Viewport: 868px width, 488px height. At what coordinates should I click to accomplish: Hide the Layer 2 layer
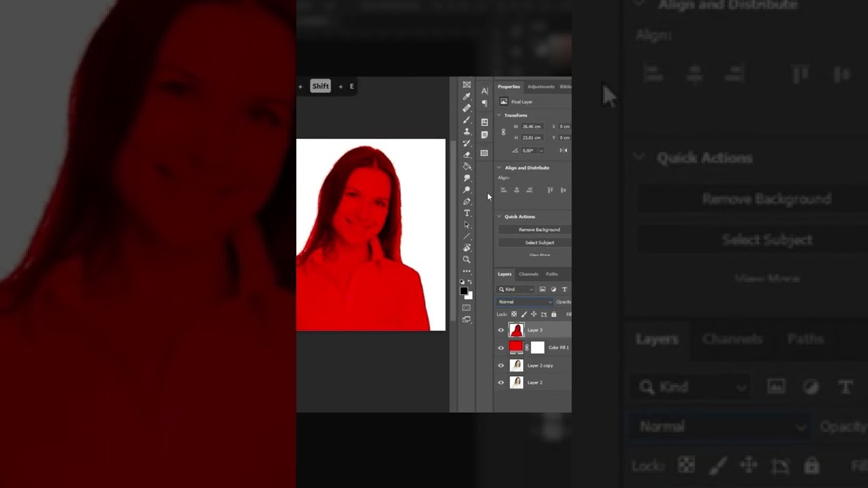501,382
